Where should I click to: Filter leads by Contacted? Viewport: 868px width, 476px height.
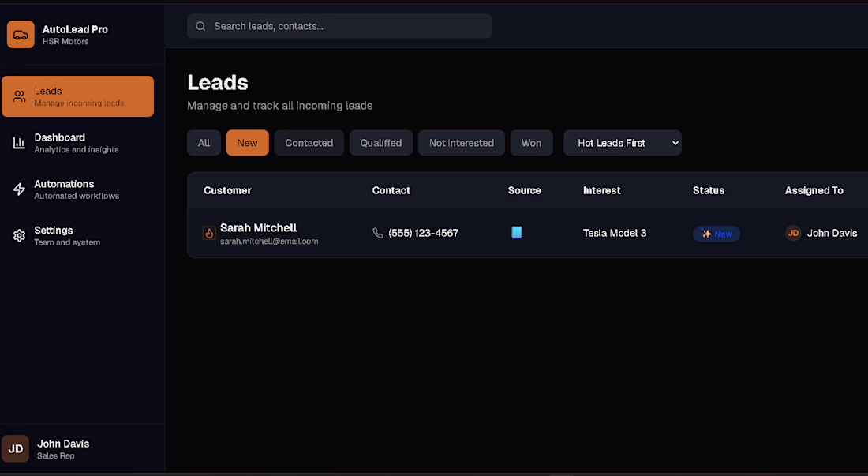click(x=309, y=143)
